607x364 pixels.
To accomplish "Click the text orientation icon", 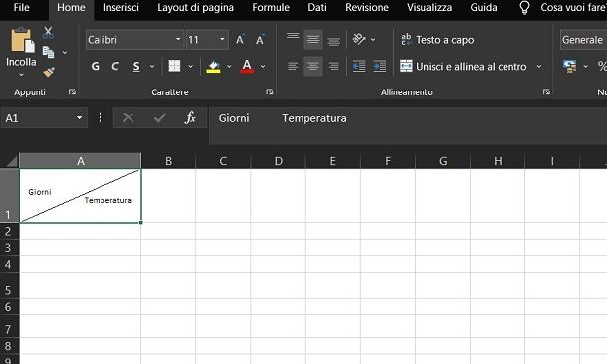I will (359, 39).
